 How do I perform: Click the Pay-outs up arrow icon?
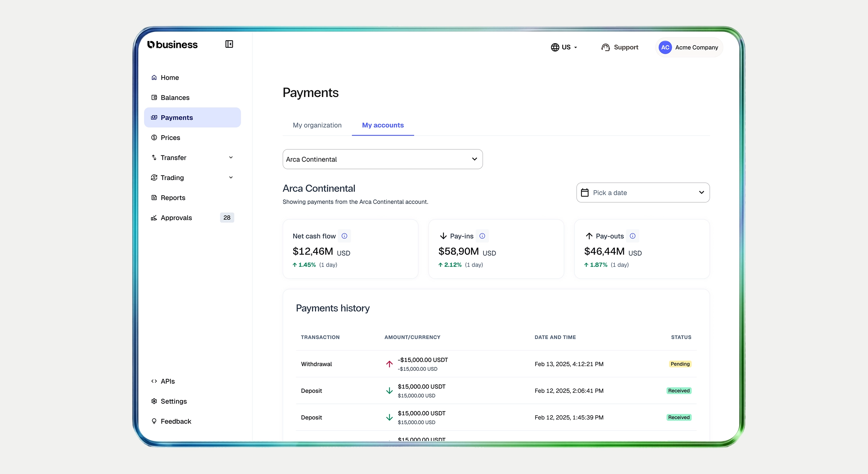tap(589, 236)
